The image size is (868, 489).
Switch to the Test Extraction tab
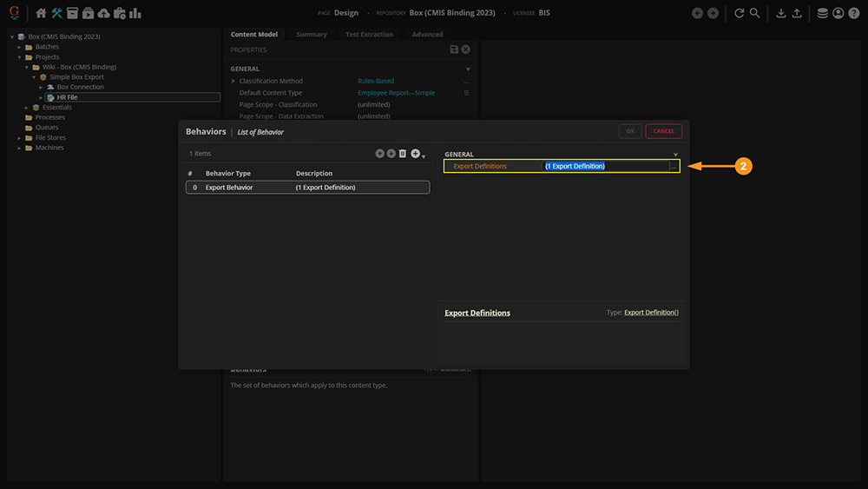(x=369, y=35)
